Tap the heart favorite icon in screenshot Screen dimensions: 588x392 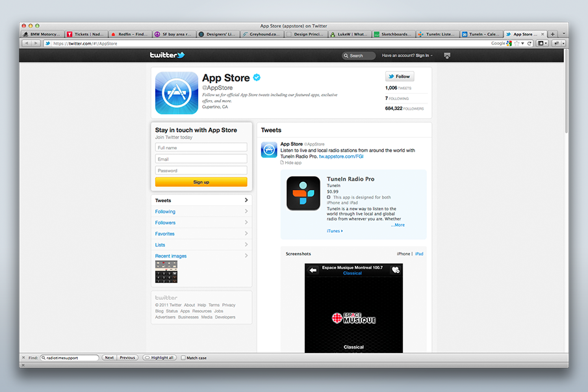(x=396, y=270)
